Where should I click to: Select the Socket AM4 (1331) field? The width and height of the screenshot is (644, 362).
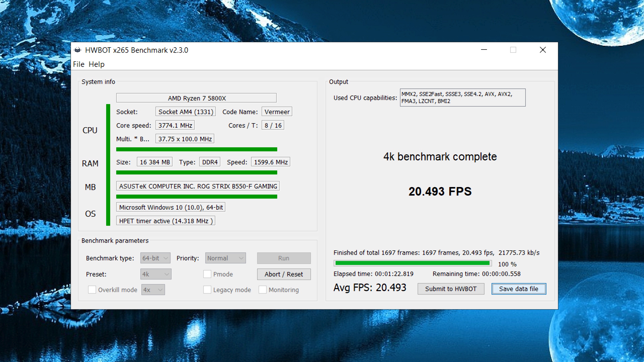pyautogui.click(x=186, y=112)
